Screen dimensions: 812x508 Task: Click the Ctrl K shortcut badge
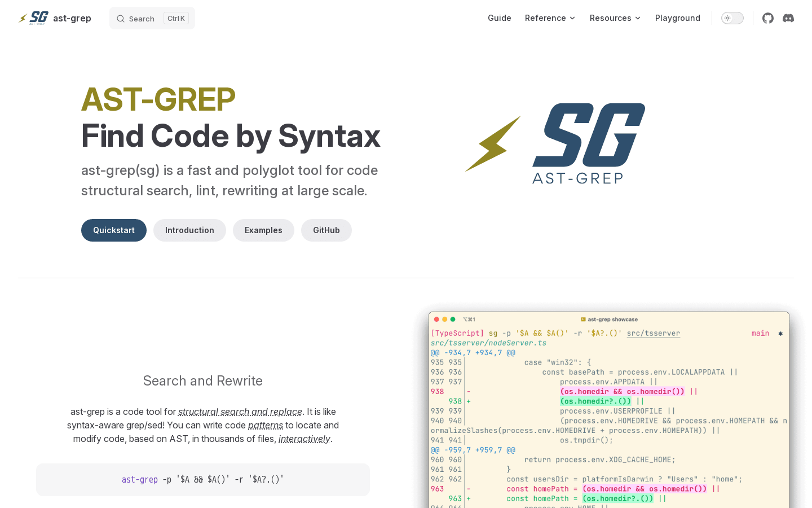176,17
